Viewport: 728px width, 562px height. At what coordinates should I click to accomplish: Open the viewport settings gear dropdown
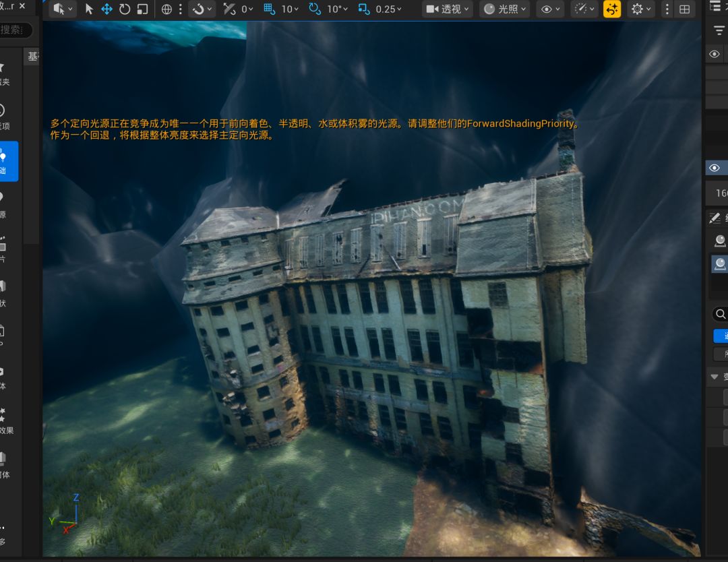[641, 9]
